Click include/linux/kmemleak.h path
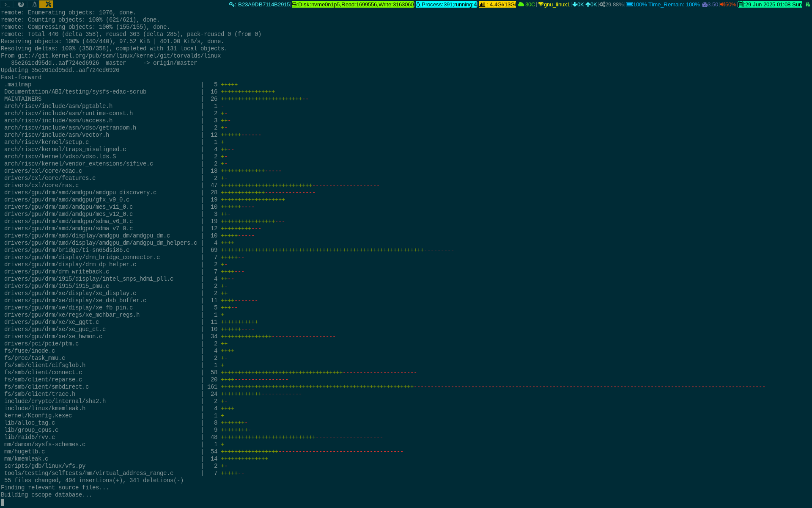 [45, 409]
